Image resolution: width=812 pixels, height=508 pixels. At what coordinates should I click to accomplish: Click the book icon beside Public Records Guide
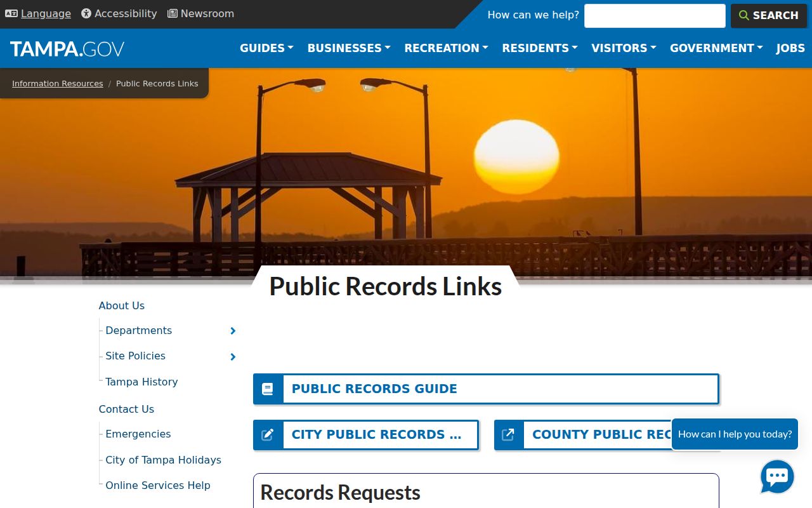coord(268,389)
